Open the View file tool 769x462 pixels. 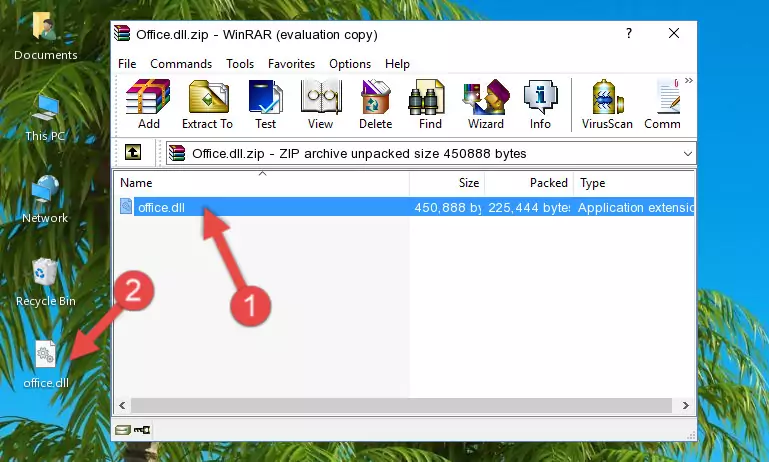point(321,104)
